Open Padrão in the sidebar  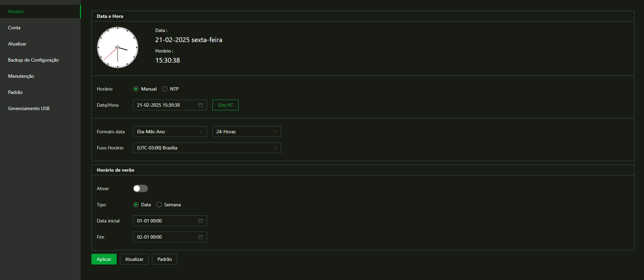click(40, 92)
